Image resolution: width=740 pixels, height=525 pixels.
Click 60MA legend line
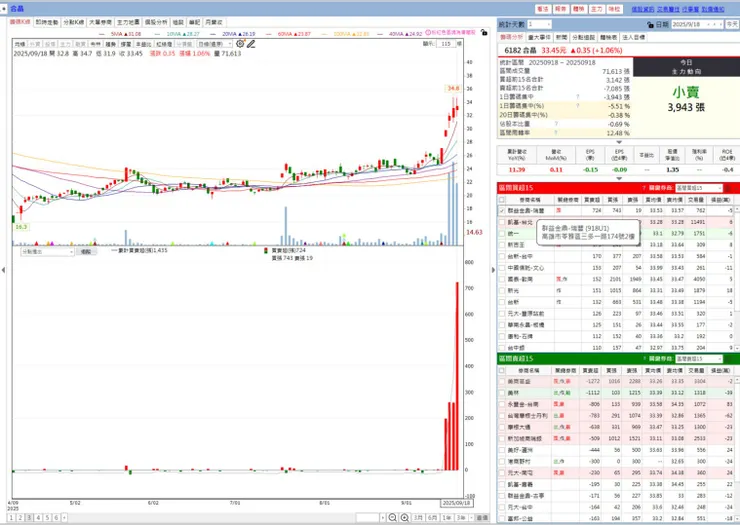[x=288, y=34]
